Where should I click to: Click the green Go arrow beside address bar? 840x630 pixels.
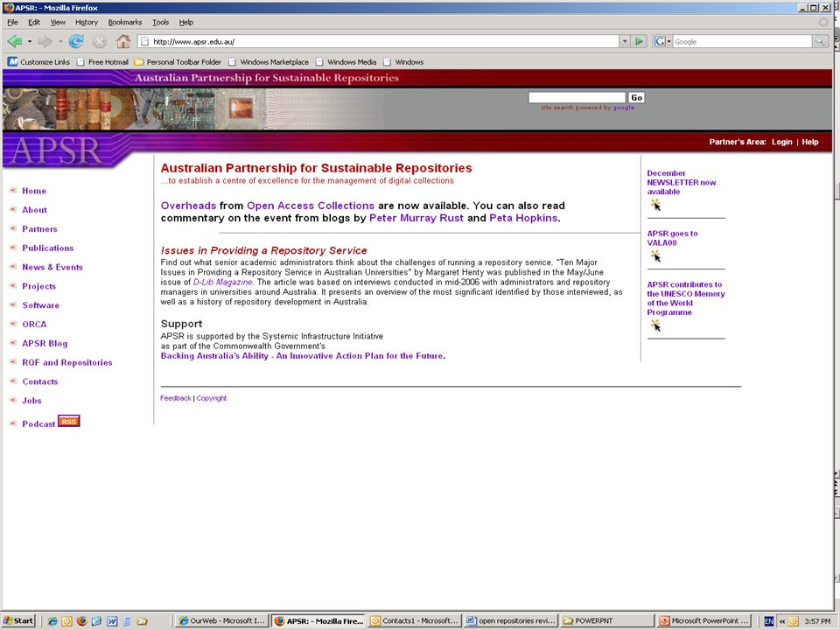[639, 41]
